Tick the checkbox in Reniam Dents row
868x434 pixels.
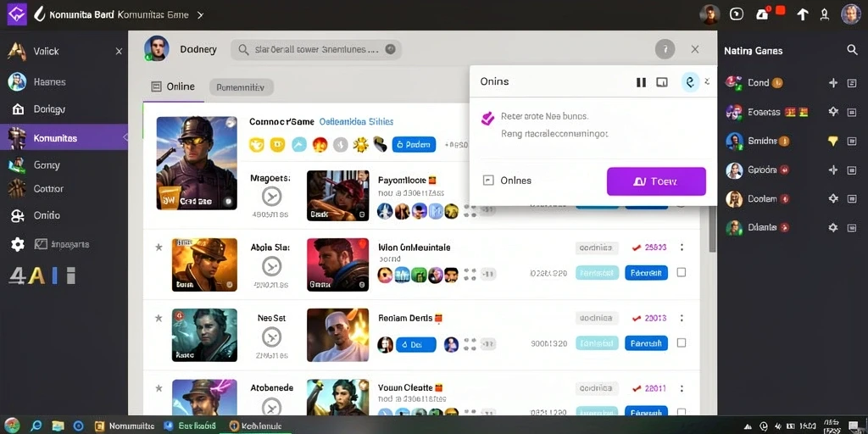coord(682,343)
